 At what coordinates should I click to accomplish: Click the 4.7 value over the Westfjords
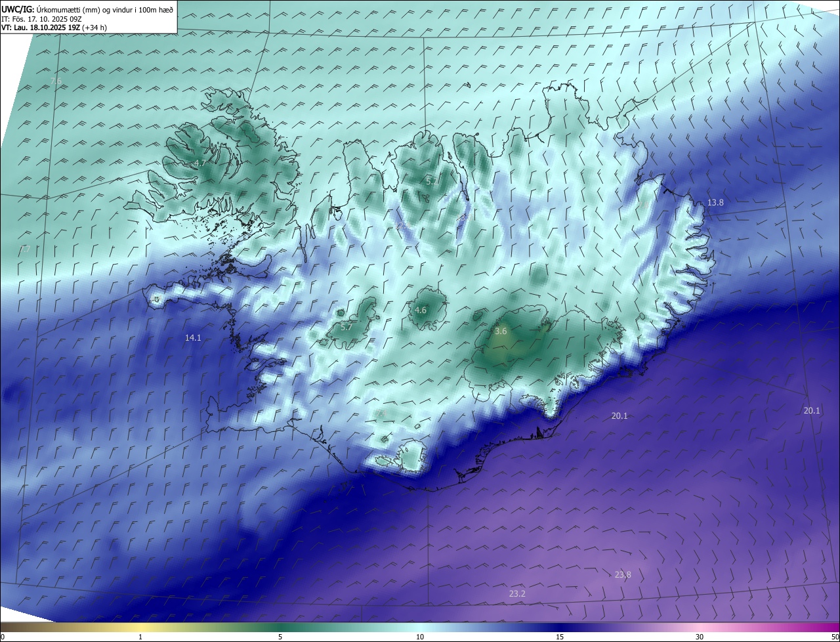coord(200,163)
